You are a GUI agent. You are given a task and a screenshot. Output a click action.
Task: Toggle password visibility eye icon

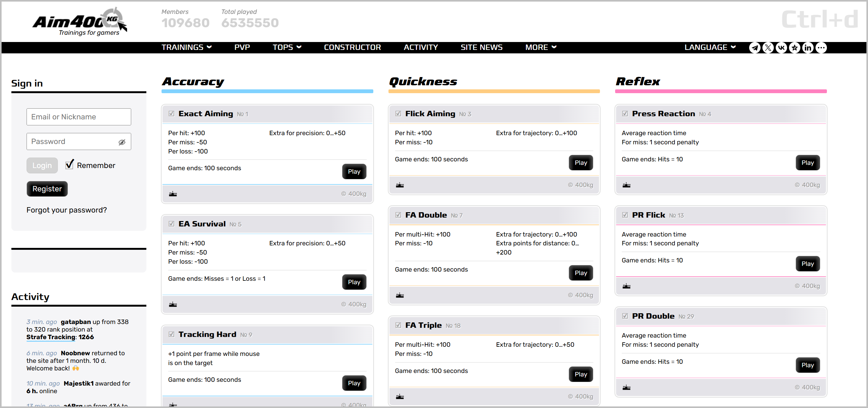tap(122, 142)
